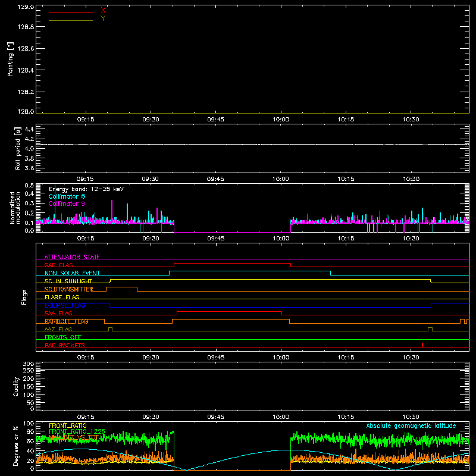Screen dimensions: 476x476
Task: Click the BAD_PACKETS flag label
Action: point(65,345)
